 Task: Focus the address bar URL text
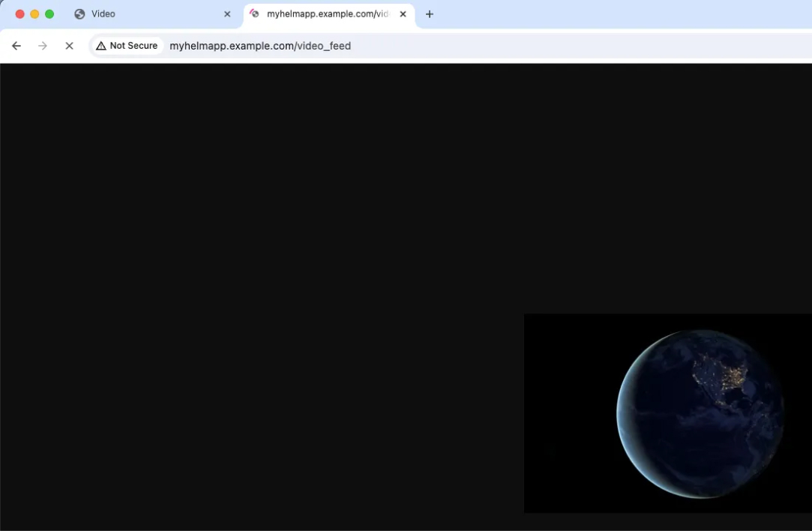(x=260, y=46)
